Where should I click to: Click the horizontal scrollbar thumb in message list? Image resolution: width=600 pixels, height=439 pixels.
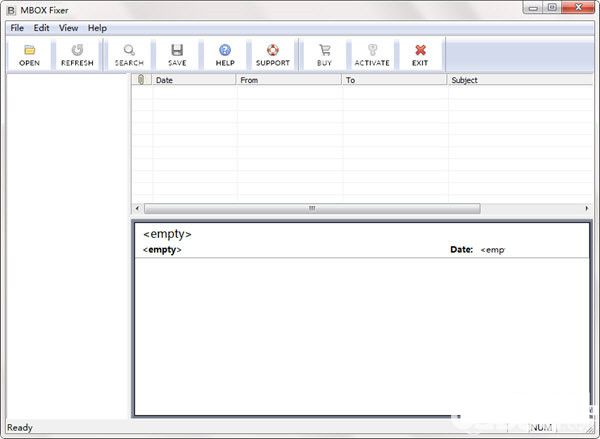click(x=312, y=209)
